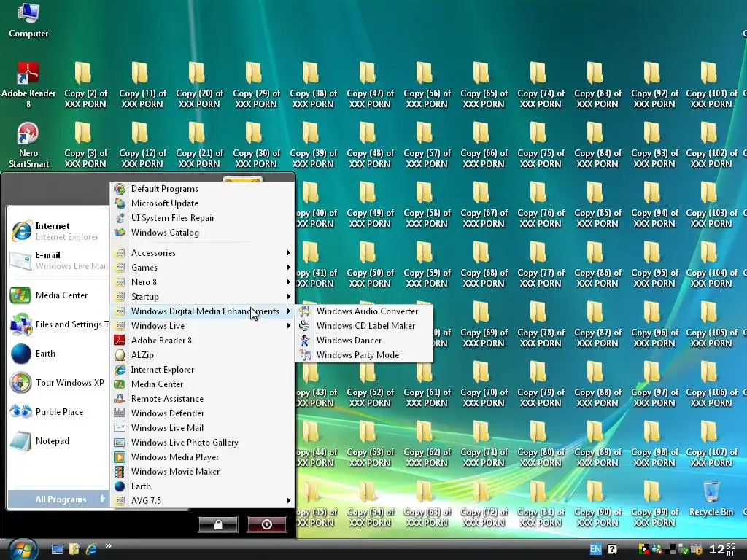Screen dimensions: 747x560
Task: Click Show Desktop quick launch icon
Action: point(58,550)
